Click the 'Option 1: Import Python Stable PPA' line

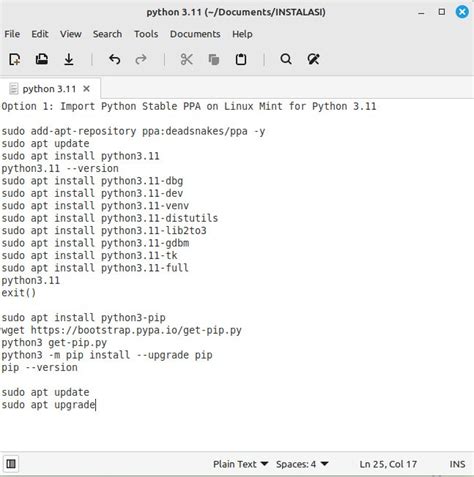tap(189, 106)
